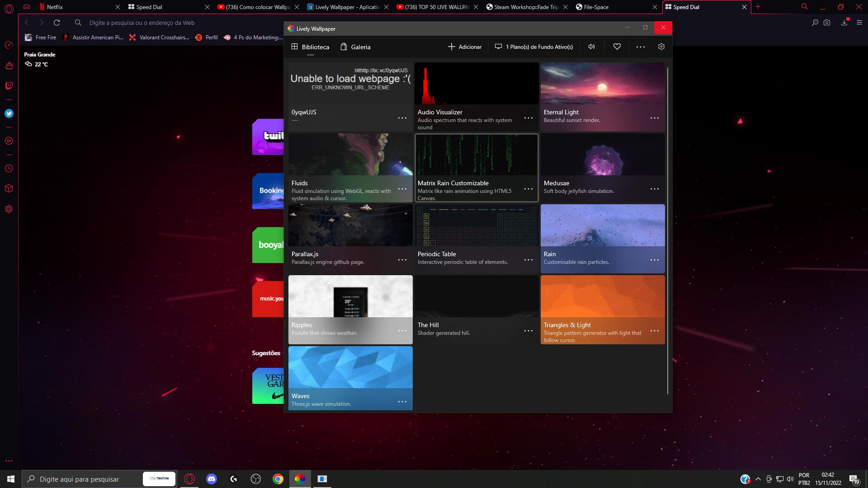Switch to the Galeria tab
Image resolution: width=868 pixels, height=488 pixels.
click(355, 47)
